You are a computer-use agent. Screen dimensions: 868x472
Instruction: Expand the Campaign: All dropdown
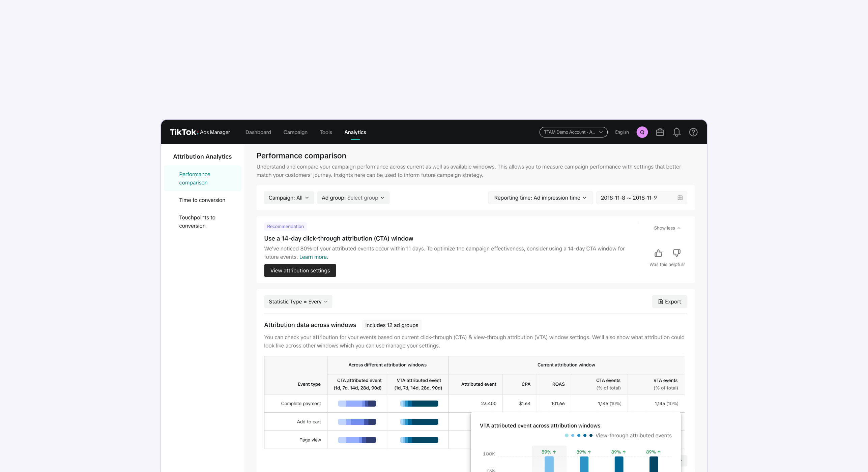(x=289, y=198)
